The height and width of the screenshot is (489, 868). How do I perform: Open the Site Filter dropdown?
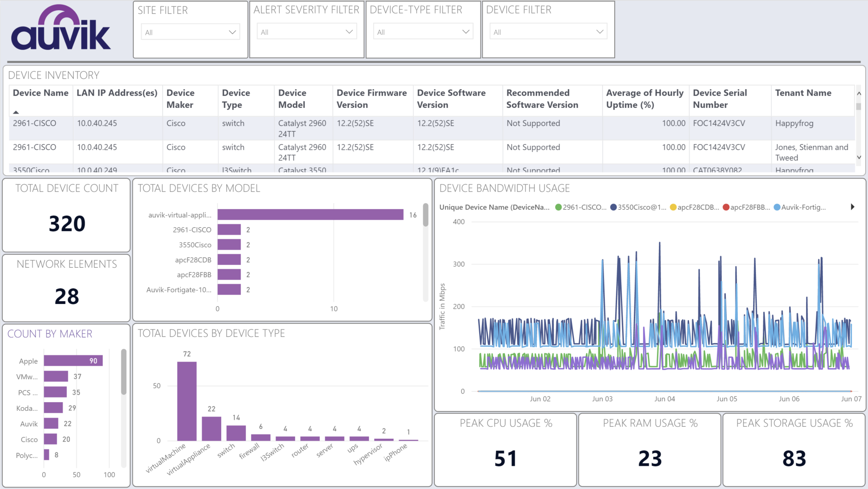[232, 31]
